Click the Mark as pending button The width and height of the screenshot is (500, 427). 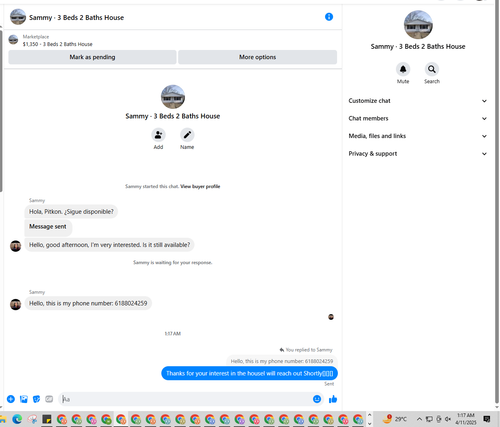92,57
